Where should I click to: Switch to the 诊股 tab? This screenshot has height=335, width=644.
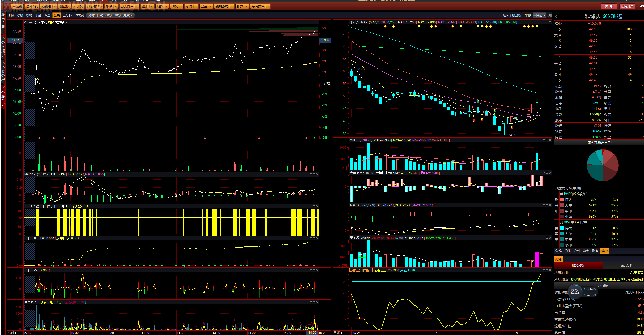[20, 15]
